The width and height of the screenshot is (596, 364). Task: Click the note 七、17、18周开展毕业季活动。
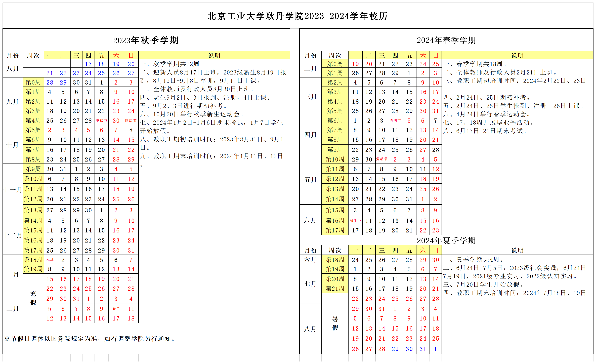pyautogui.click(x=489, y=122)
